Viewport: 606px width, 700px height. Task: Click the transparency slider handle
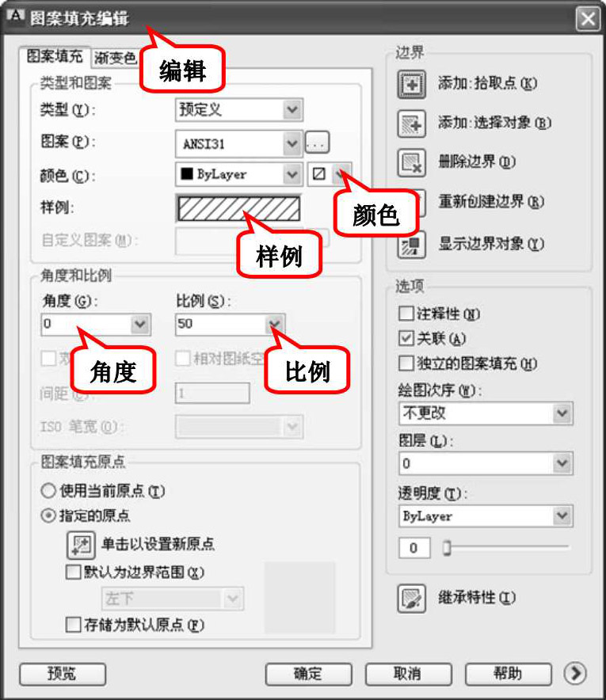(447, 548)
